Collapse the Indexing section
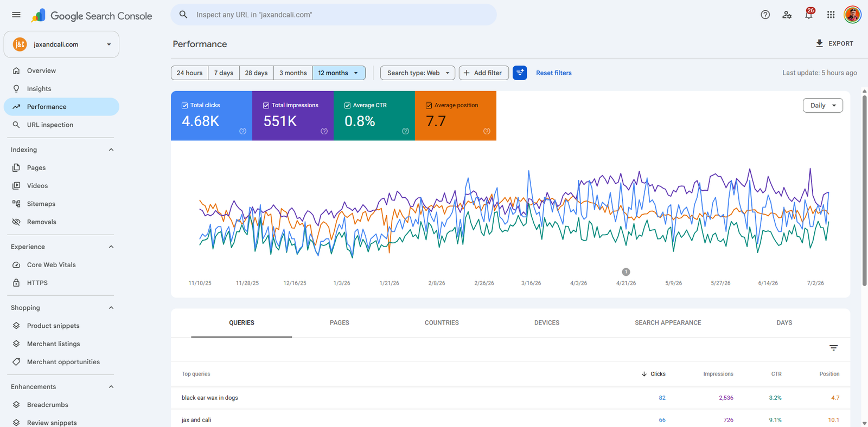Screen dimensions: 868x427 pyautogui.click(x=111, y=150)
